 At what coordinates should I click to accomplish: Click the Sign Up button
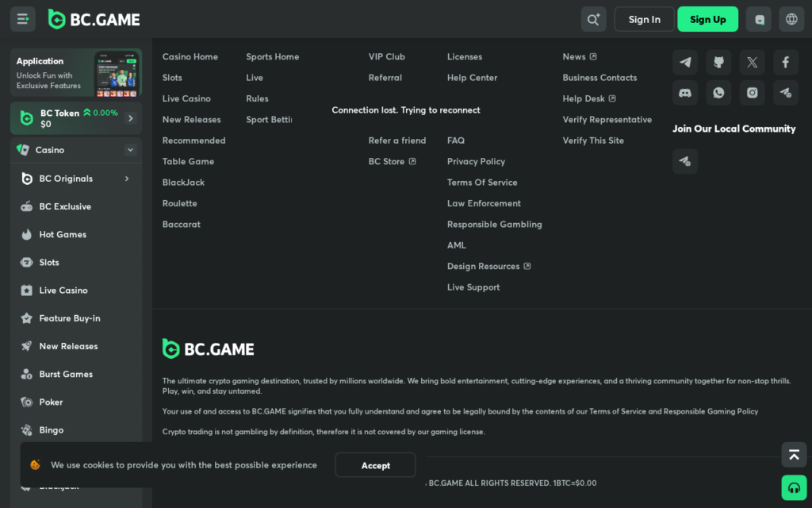(x=707, y=19)
